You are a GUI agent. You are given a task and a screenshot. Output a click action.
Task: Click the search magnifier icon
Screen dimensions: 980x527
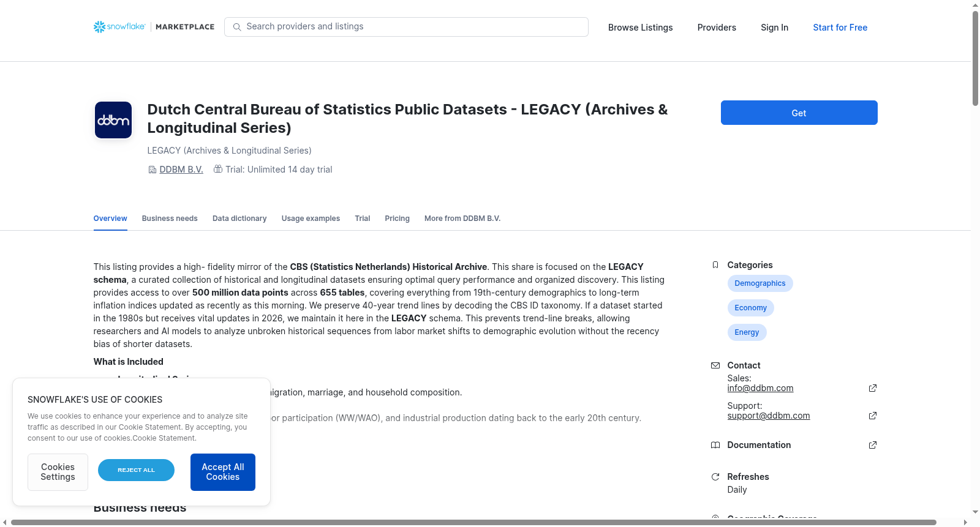click(x=237, y=27)
